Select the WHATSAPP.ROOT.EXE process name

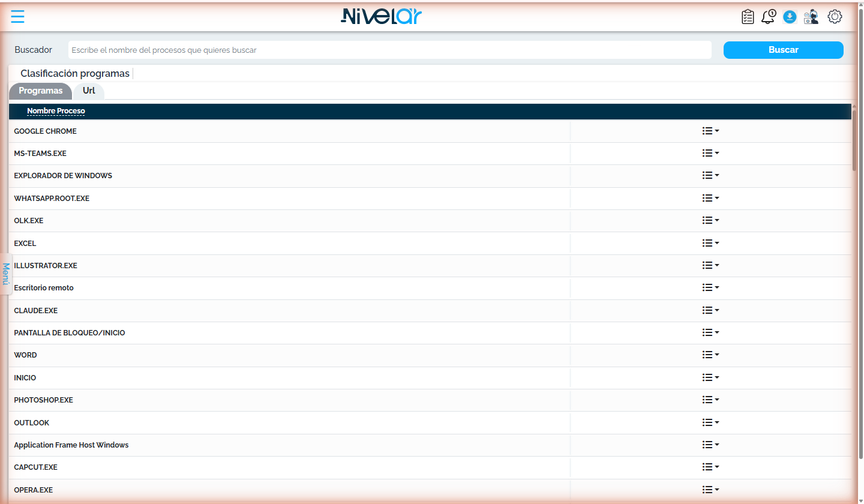(x=52, y=198)
